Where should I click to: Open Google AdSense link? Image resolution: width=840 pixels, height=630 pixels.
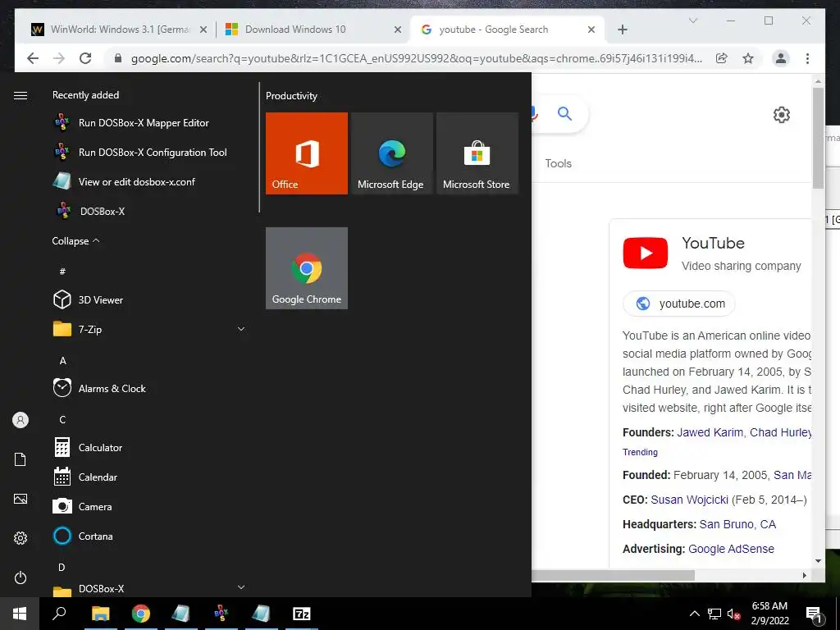tap(731, 549)
